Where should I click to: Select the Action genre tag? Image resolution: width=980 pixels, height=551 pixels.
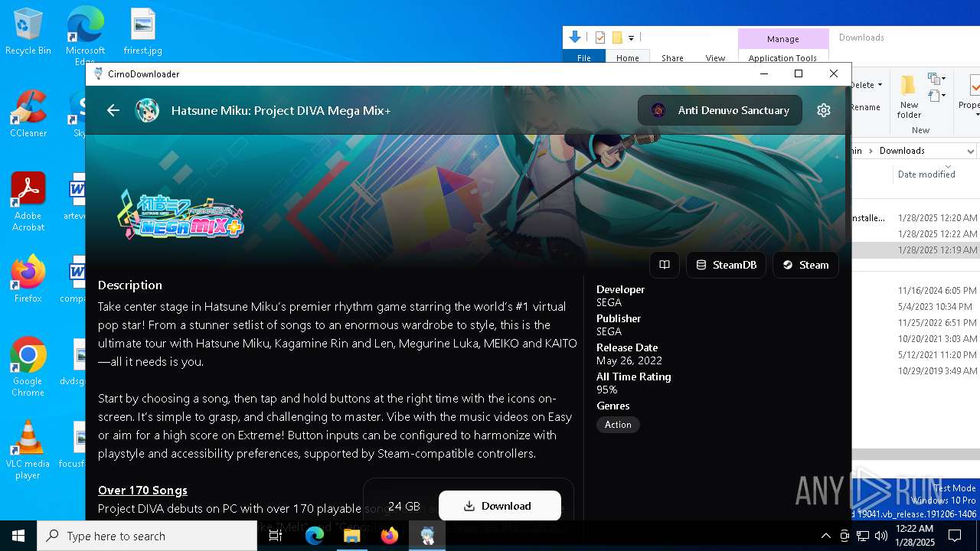pyautogui.click(x=618, y=425)
